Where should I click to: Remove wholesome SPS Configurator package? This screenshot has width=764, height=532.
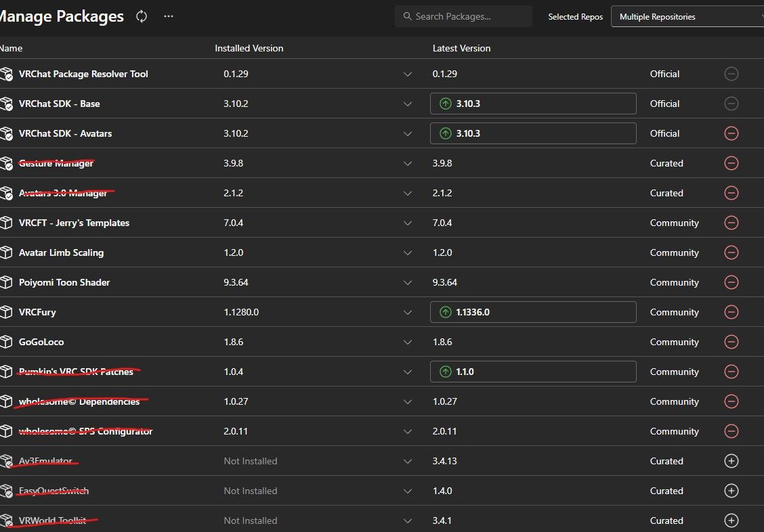(731, 431)
